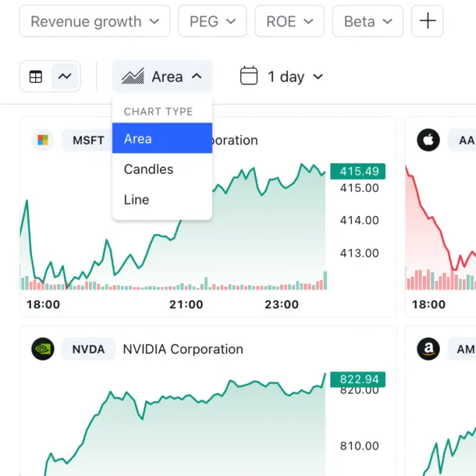
Task: Click the 415.49 price label
Action: click(x=358, y=171)
